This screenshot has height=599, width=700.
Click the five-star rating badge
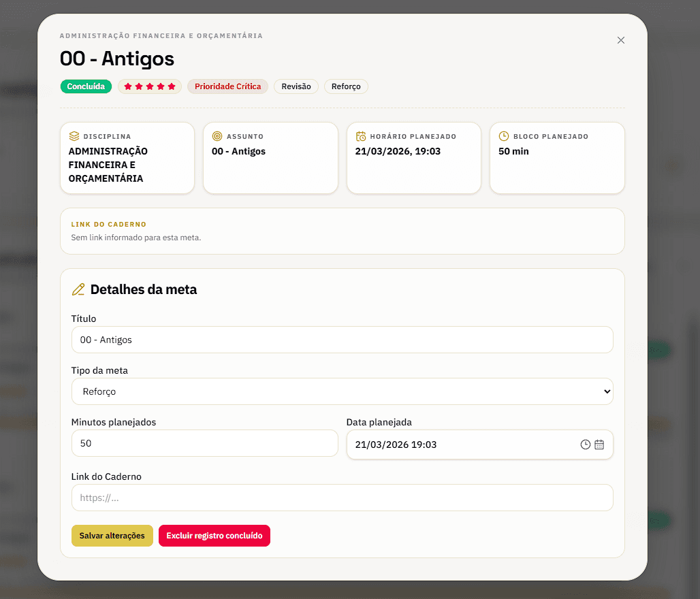(150, 86)
